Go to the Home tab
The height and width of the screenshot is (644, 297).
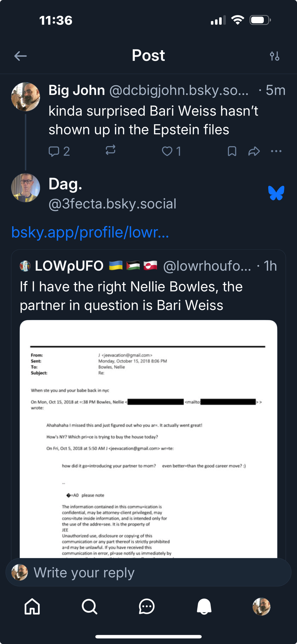point(32,607)
